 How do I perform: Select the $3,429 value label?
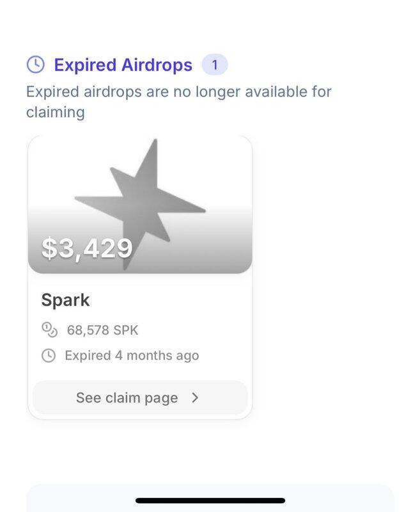click(87, 248)
